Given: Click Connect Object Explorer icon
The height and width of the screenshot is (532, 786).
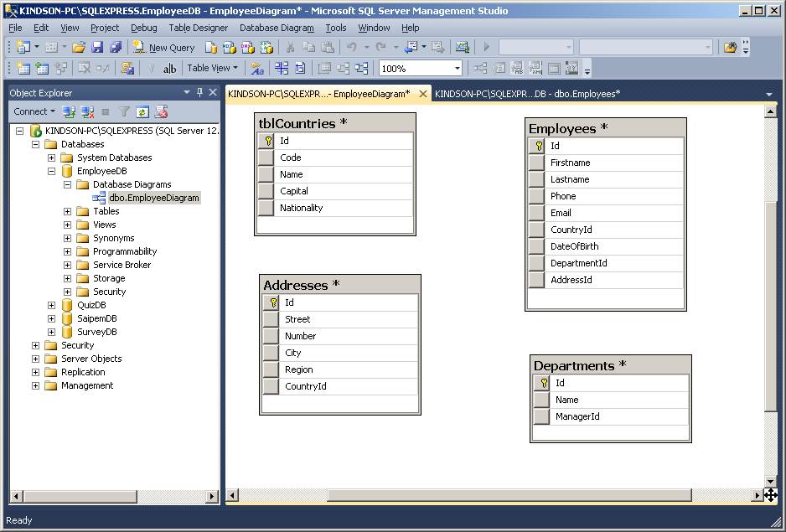Looking at the screenshot, I should pos(70,111).
